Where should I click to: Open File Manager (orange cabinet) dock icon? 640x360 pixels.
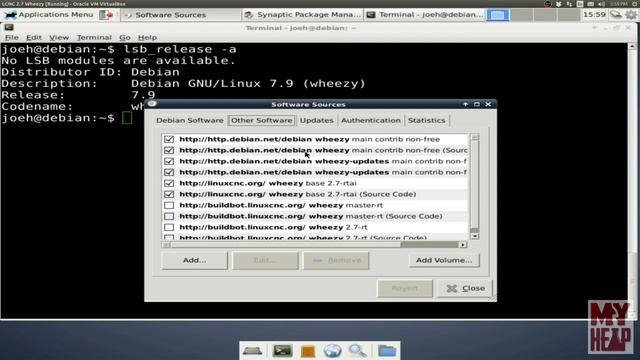click(308, 351)
